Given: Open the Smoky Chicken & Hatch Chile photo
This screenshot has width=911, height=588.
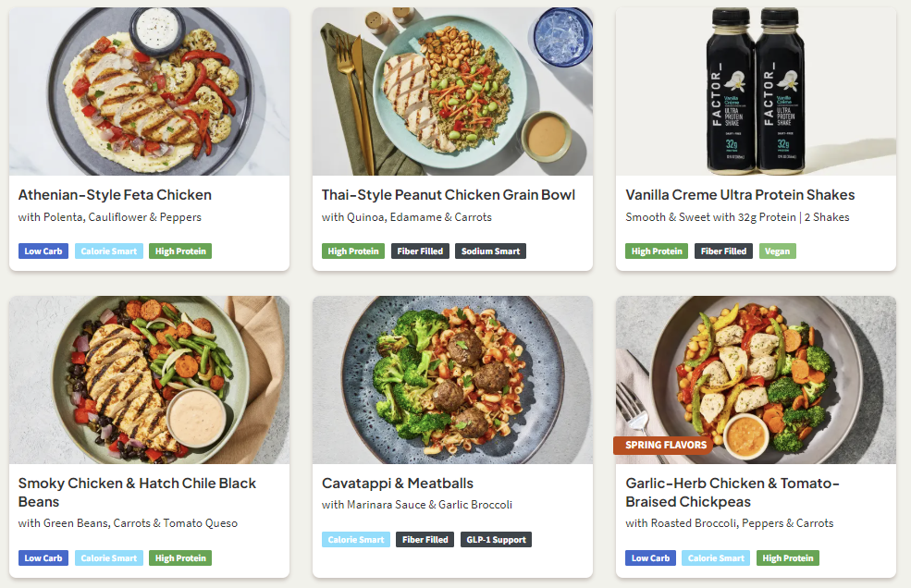Looking at the screenshot, I should (x=149, y=379).
